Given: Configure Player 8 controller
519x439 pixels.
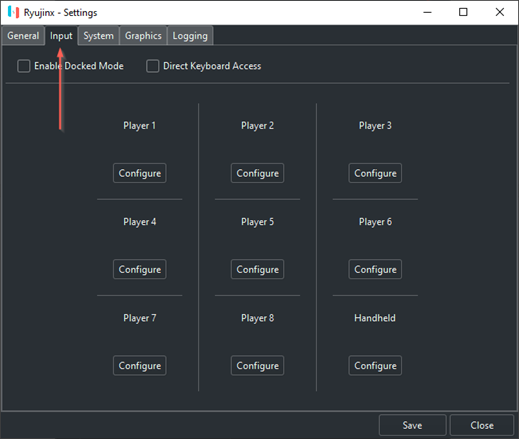Looking at the screenshot, I should (x=257, y=365).
